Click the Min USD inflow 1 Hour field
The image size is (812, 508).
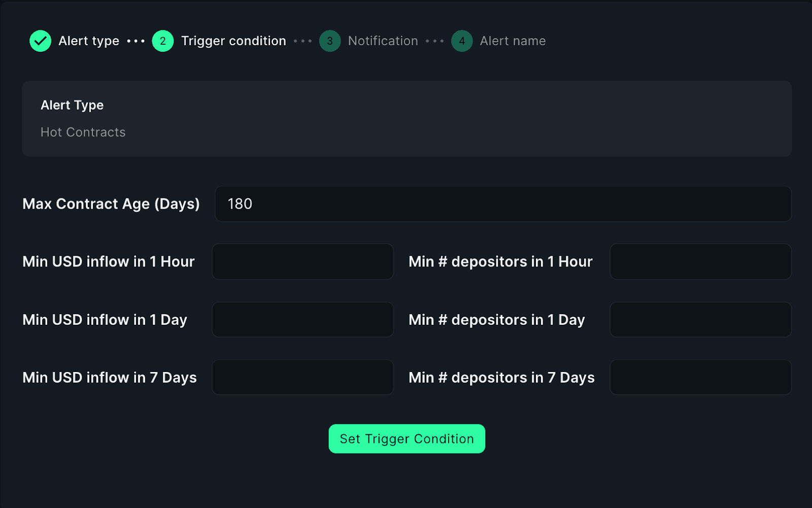point(302,262)
